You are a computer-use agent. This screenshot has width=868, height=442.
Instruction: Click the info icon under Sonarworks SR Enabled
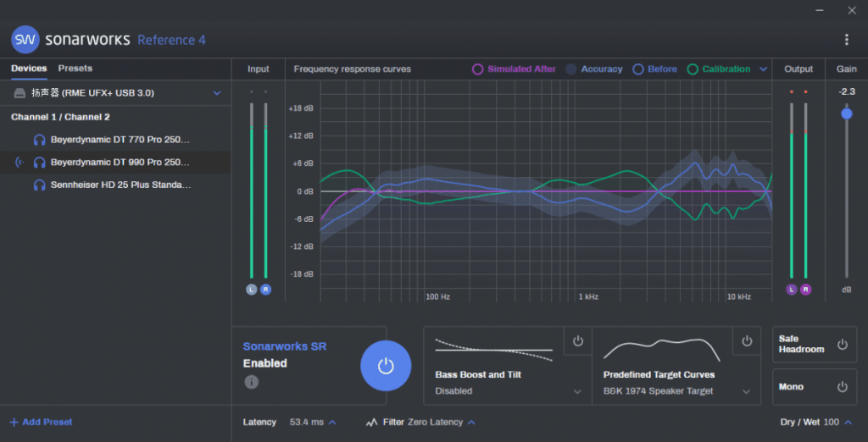[x=251, y=382]
